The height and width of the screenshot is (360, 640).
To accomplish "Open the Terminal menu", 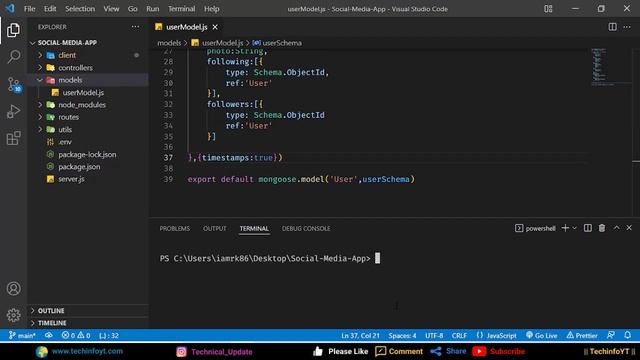I will tap(181, 9).
